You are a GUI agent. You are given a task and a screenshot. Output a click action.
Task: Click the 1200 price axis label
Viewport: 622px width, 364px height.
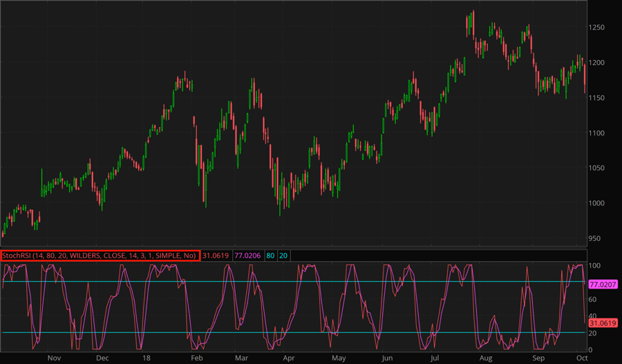click(x=599, y=63)
